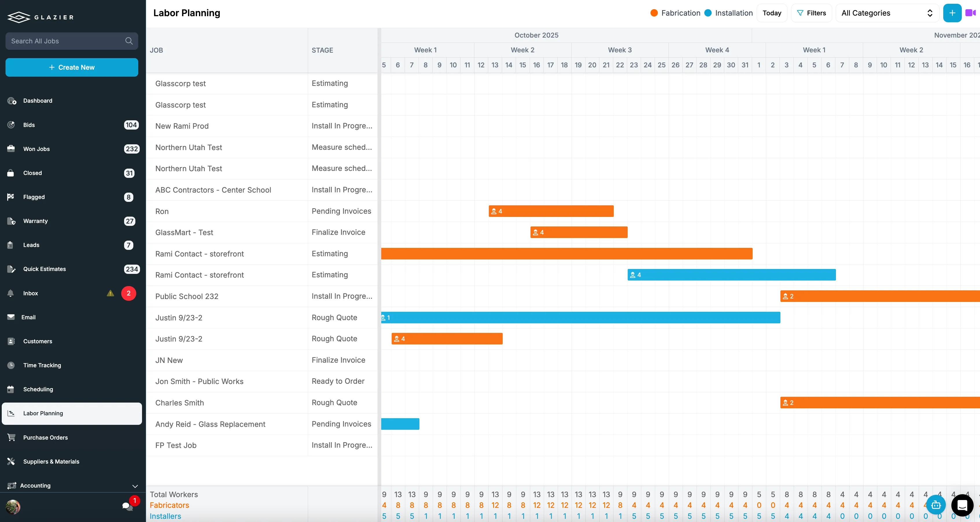The height and width of the screenshot is (522, 980).
Task: Click the Flagged flag icon
Action: pos(11,197)
